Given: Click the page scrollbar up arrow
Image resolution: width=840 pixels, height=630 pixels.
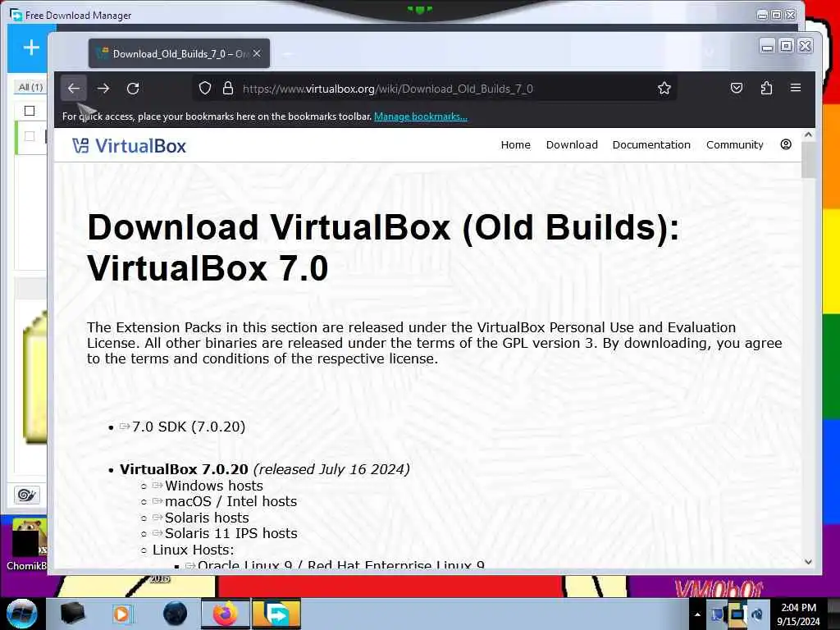Looking at the screenshot, I should tap(808, 135).
